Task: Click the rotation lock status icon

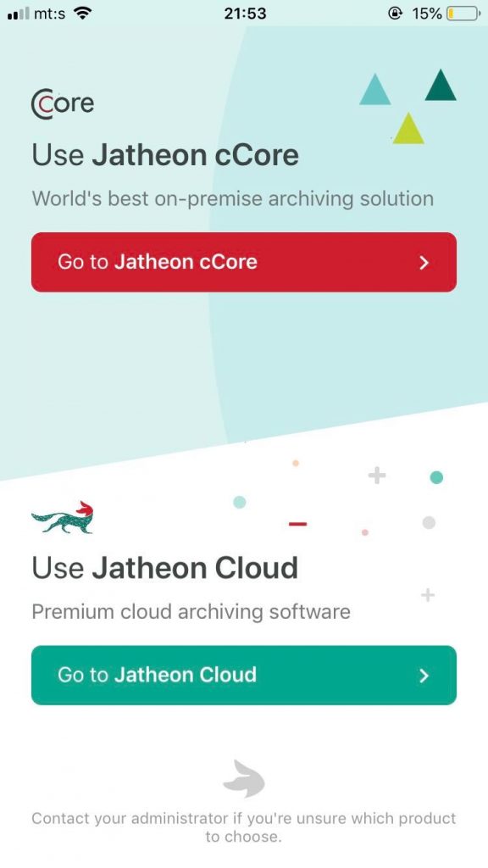Action: pos(395,14)
